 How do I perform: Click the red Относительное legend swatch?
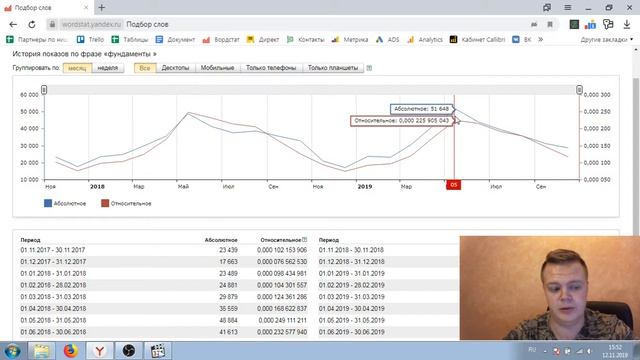click(105, 203)
